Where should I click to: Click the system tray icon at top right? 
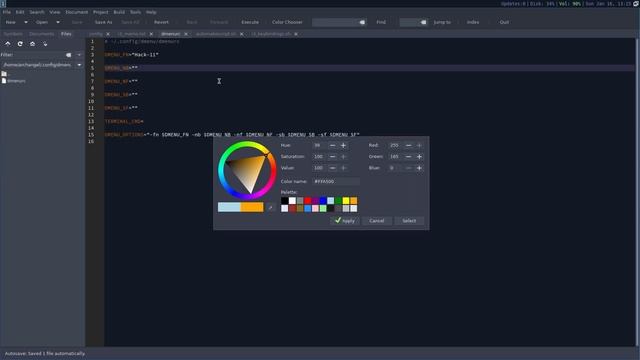coord(636,4)
